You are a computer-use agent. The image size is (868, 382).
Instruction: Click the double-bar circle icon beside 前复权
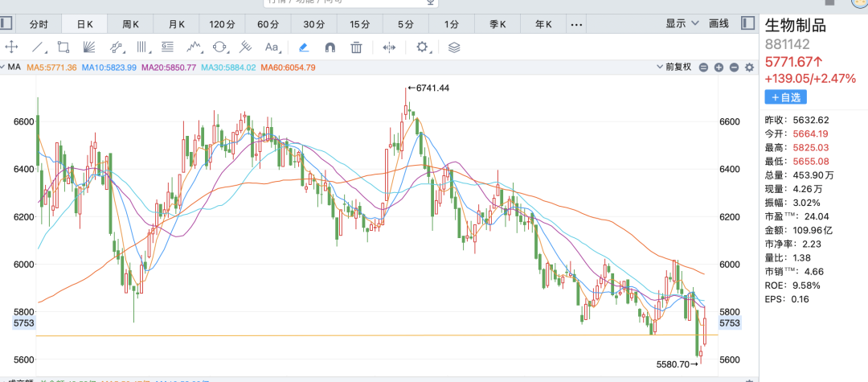[703, 68]
